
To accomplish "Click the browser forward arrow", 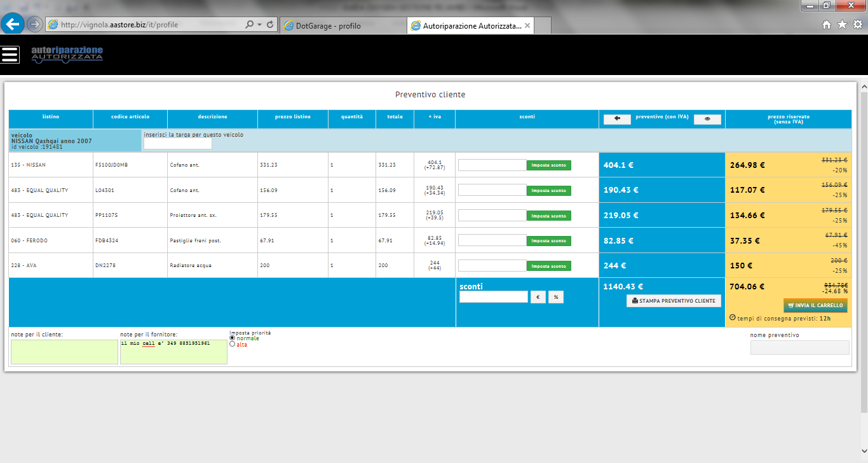I will pos(34,24).
